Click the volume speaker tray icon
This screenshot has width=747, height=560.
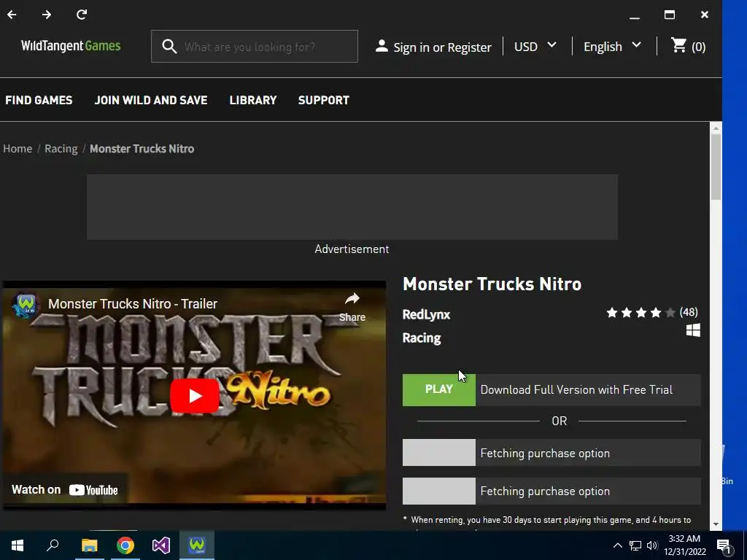click(x=652, y=545)
